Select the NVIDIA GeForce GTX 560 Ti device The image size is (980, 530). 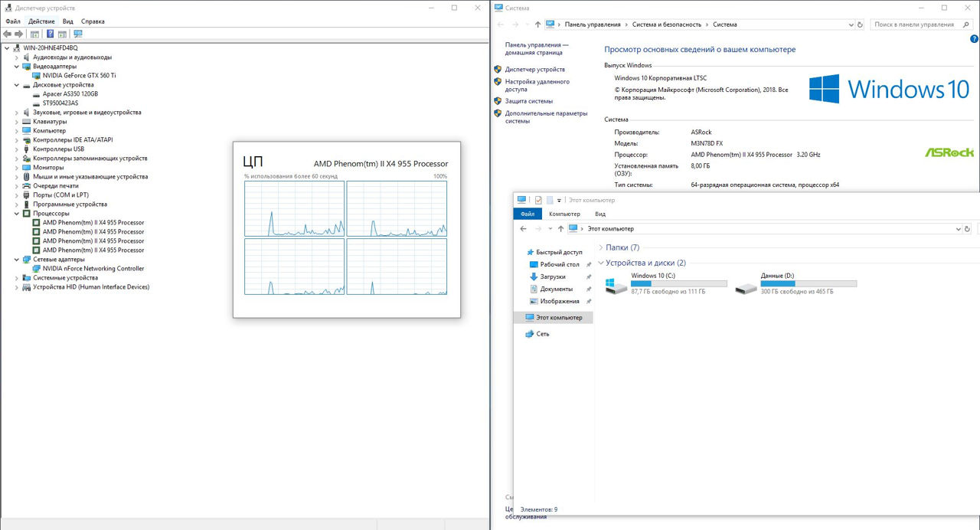[79, 75]
